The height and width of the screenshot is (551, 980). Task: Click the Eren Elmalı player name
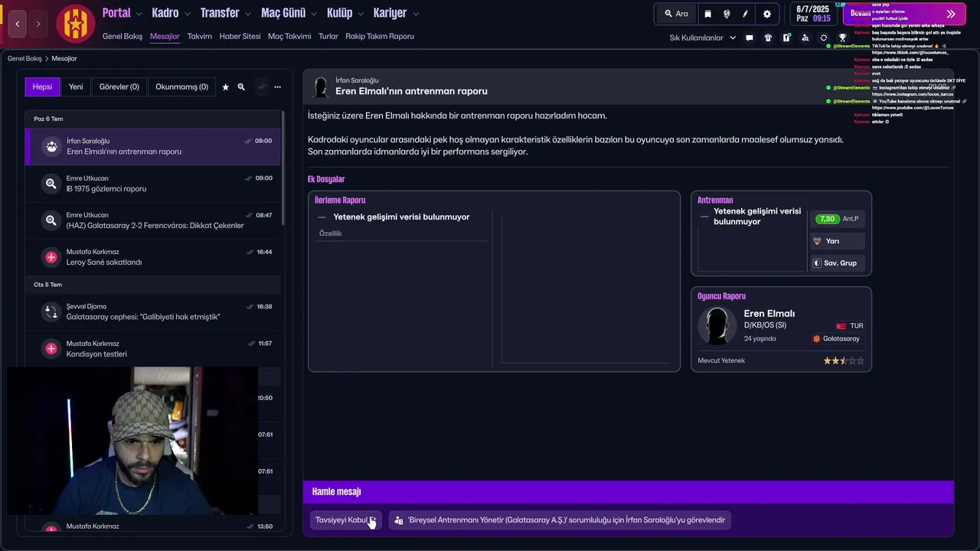coord(769,314)
